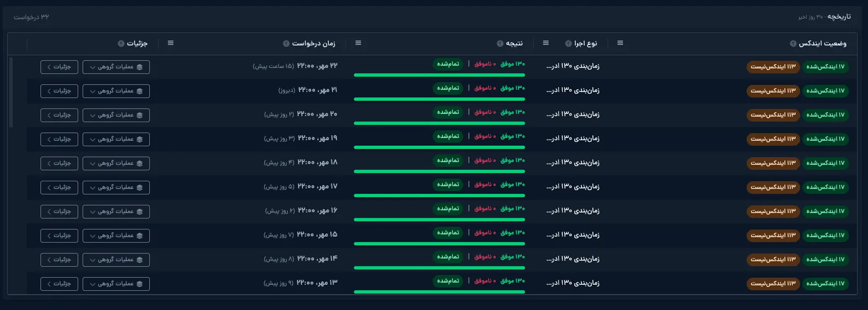Click تمام‌شده status badge in ۲۱ مهر row

tap(448, 88)
